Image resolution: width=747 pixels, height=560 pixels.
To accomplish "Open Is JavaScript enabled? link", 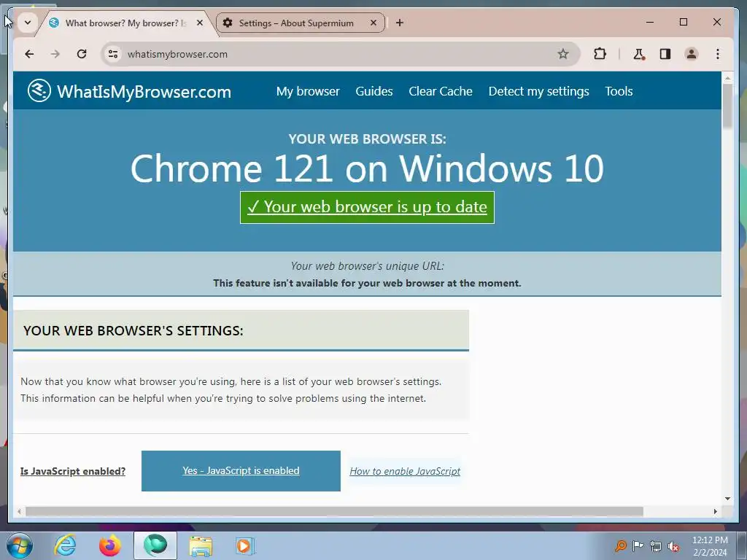I will point(73,471).
